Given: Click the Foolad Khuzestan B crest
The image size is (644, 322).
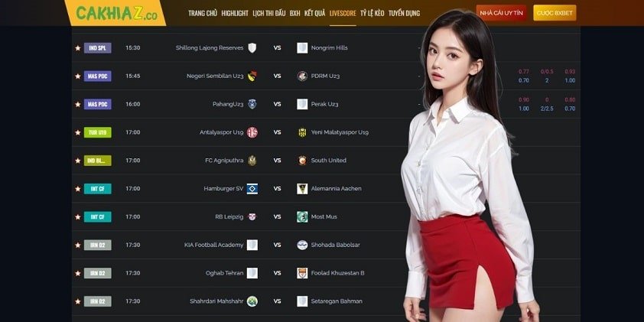Looking at the screenshot, I should coord(302,273).
